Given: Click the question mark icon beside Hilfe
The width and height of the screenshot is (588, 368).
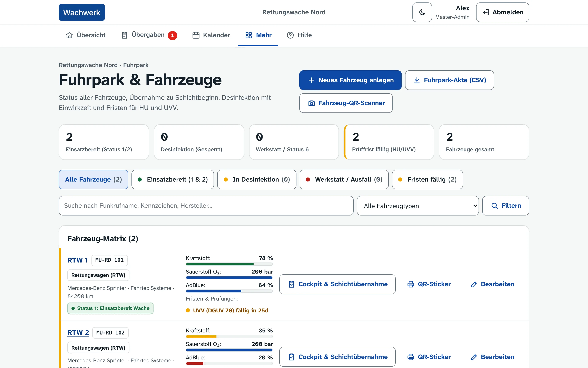Looking at the screenshot, I should pos(290,35).
